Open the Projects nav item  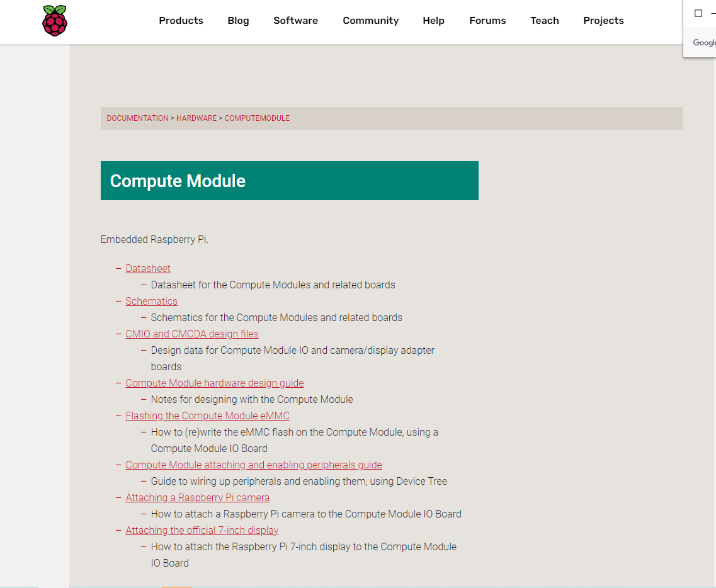603,21
